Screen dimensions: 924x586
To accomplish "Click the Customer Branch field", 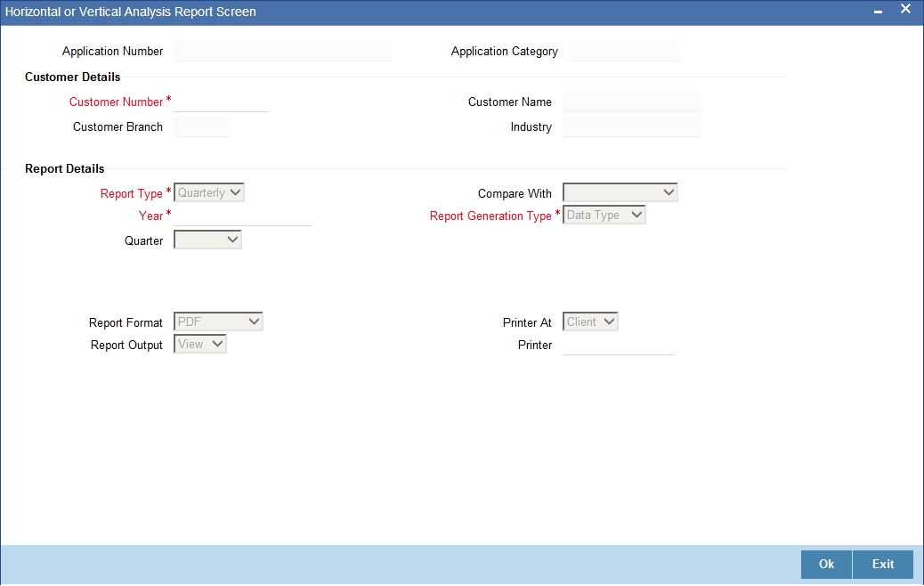I will click(202, 126).
